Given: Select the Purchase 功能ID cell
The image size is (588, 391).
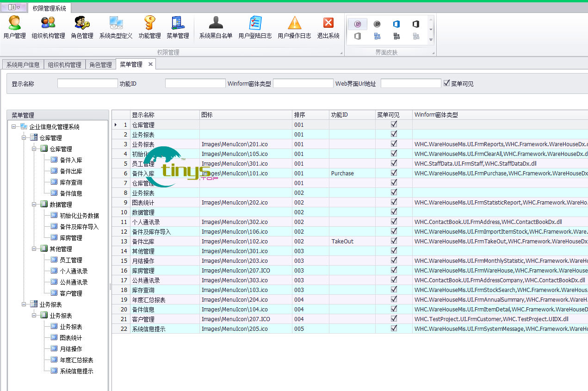Looking at the screenshot, I should [352, 173].
